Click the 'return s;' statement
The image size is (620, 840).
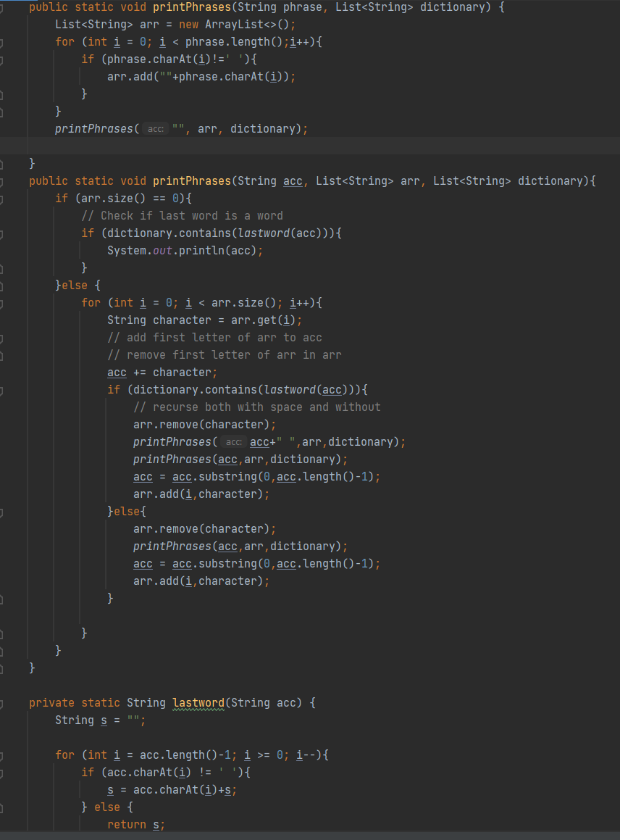(136, 825)
